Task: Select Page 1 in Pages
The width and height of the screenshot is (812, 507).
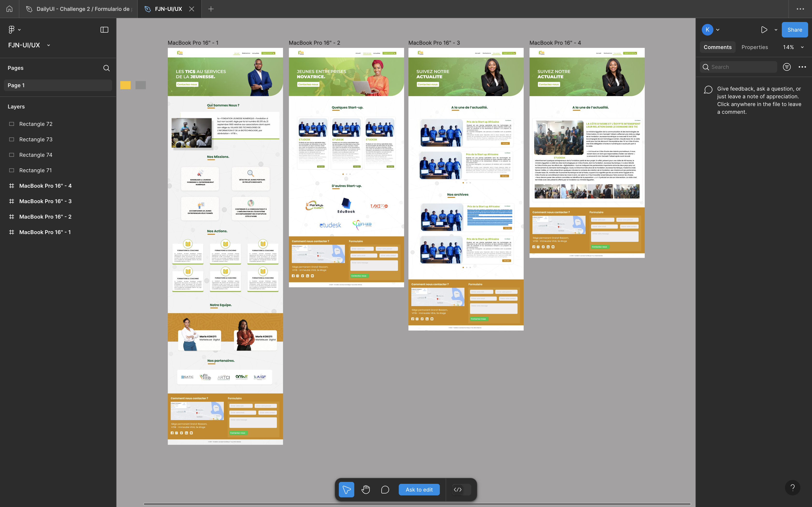Action: [x=58, y=85]
